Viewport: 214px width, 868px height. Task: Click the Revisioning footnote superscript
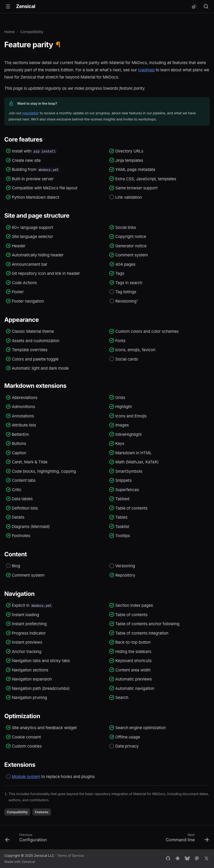click(x=137, y=300)
